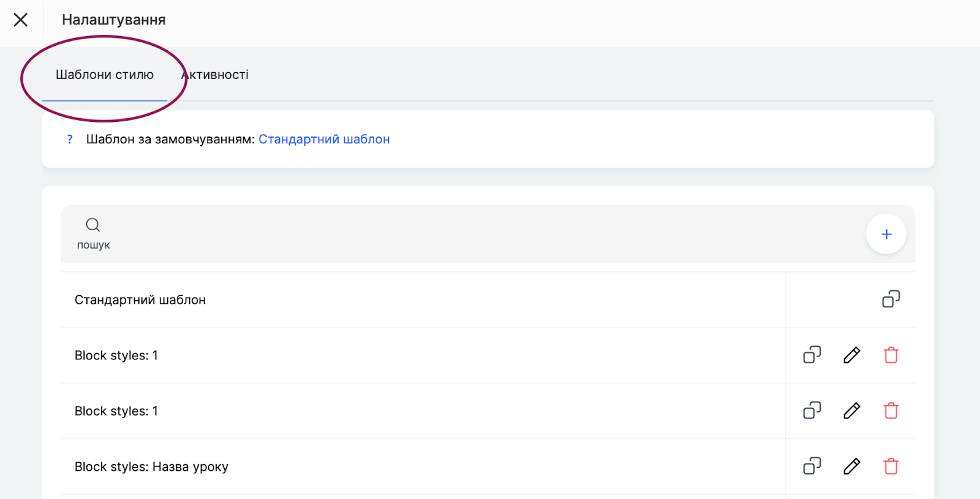Duplicate the Стандартний шаблон template
The image size is (980, 499).
(x=891, y=299)
